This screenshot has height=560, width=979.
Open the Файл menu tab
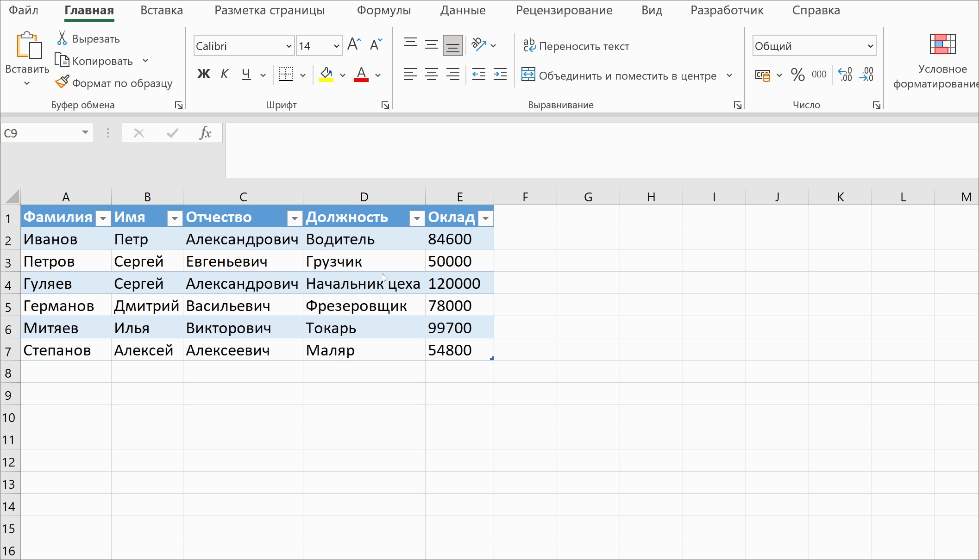tap(23, 10)
